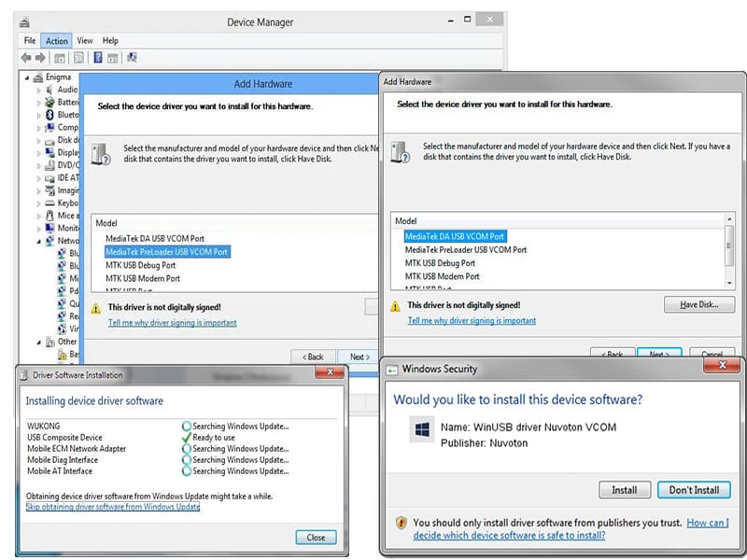Open the Properties sheet toolbar icon
The image size is (747, 560).
coord(78,58)
